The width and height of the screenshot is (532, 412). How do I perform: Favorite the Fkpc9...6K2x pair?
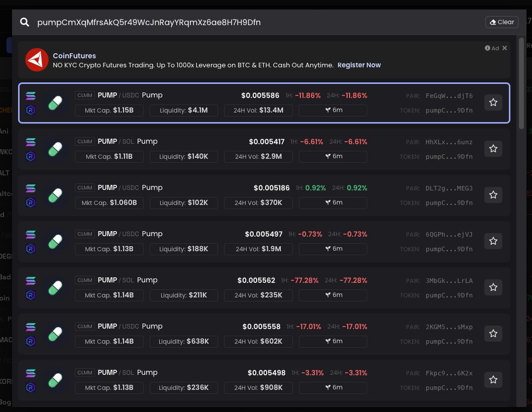click(x=493, y=379)
